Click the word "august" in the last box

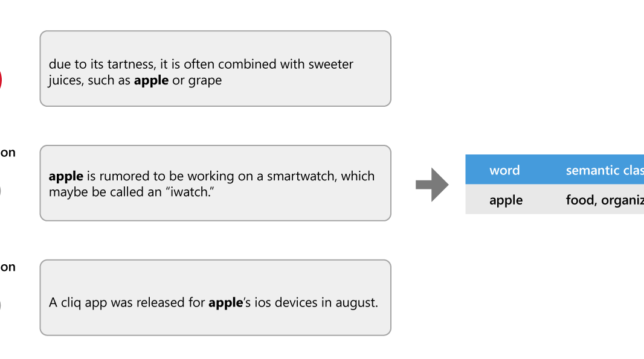click(355, 303)
